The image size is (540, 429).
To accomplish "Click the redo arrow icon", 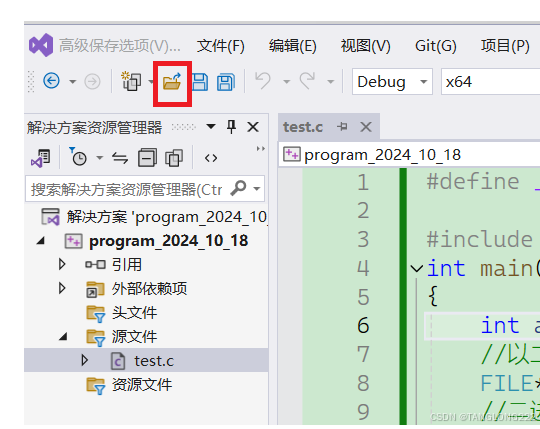I will (307, 81).
